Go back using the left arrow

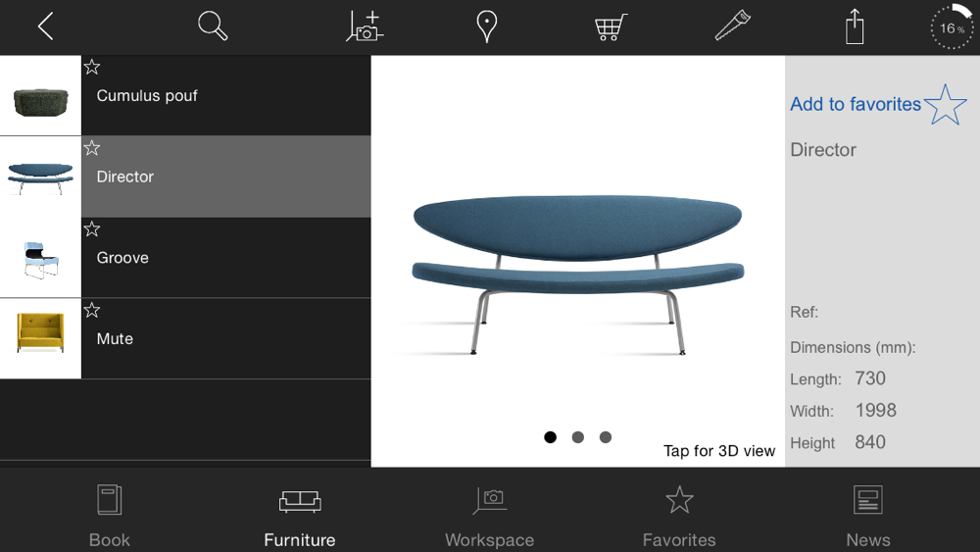[46, 26]
